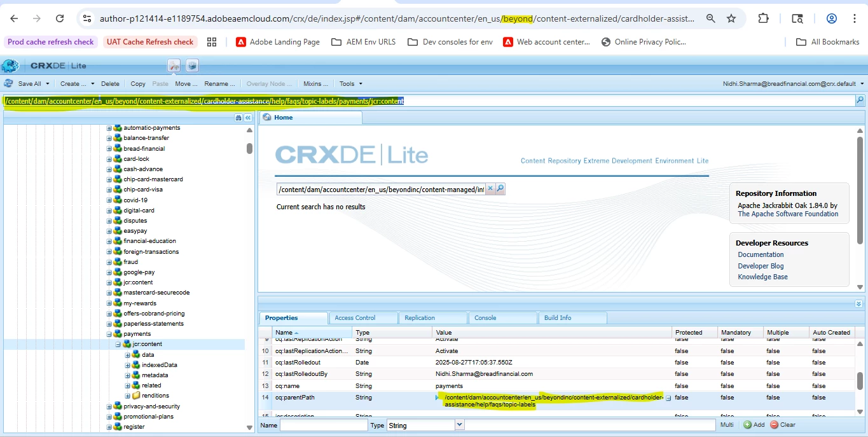Open the bookmarks apps grid icon
This screenshot has width=868, height=437.
coord(212,42)
